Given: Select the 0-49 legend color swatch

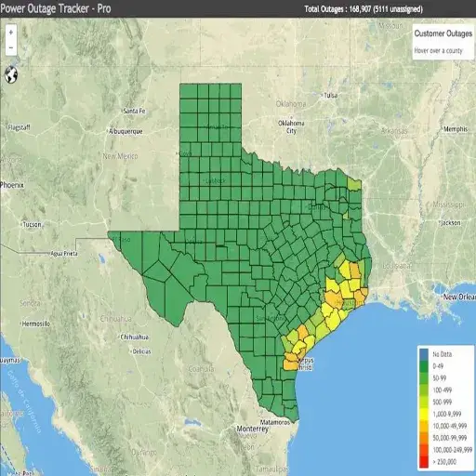Looking at the screenshot, I should [424, 366].
